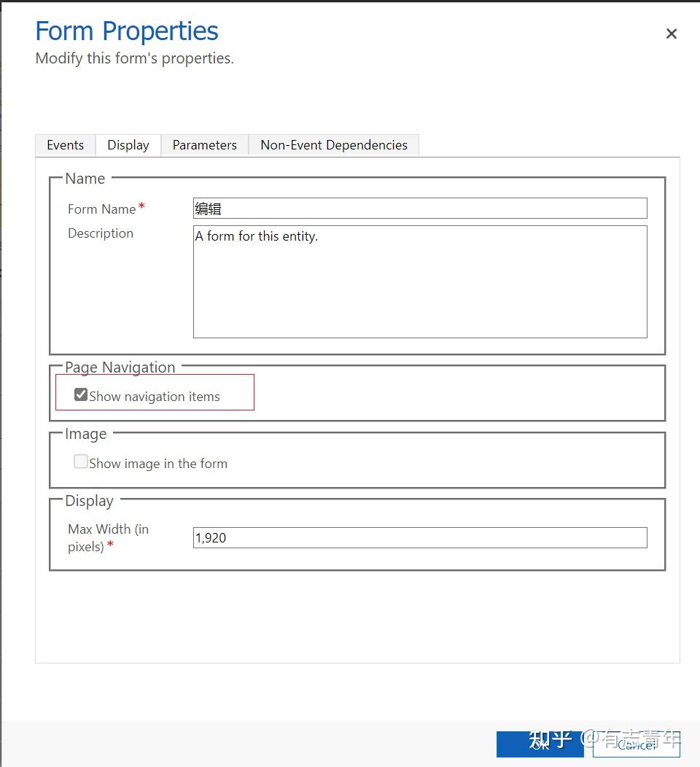Click the blue OK button
Viewport: 700px width, 767px height.
coord(540,744)
